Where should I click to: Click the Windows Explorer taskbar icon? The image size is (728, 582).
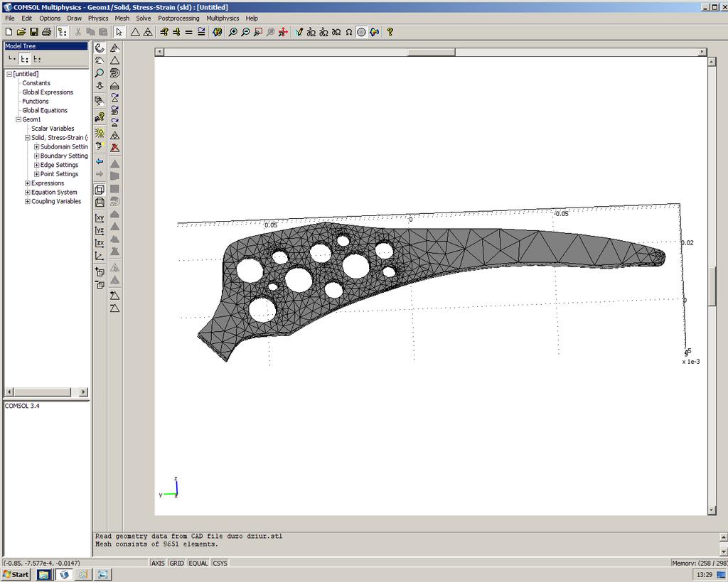click(x=43, y=575)
